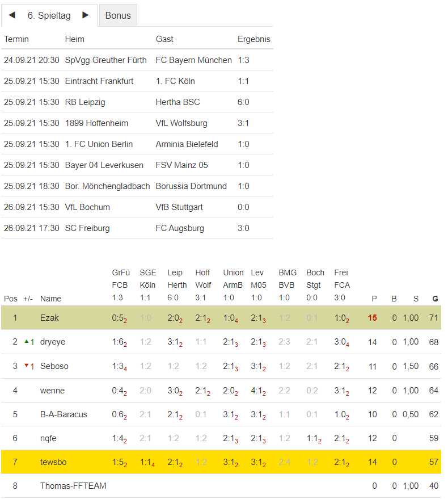The image size is (448, 499).
Task: Click the Pos column header
Action: tap(10, 299)
